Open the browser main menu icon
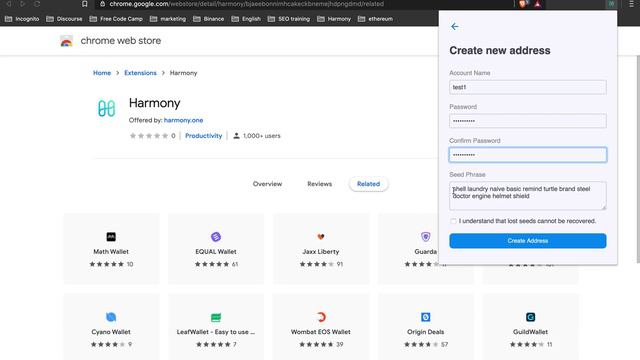This screenshot has width=640, height=360. (x=631, y=4)
